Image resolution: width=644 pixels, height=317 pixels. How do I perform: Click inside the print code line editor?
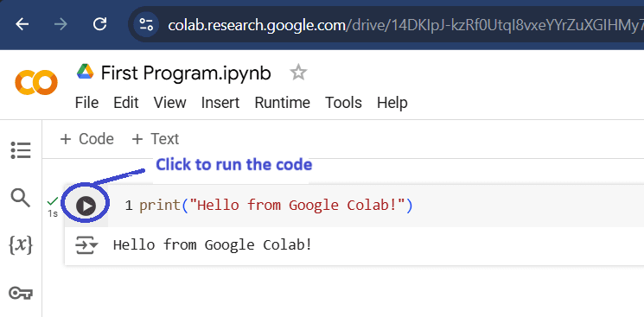tap(276, 205)
